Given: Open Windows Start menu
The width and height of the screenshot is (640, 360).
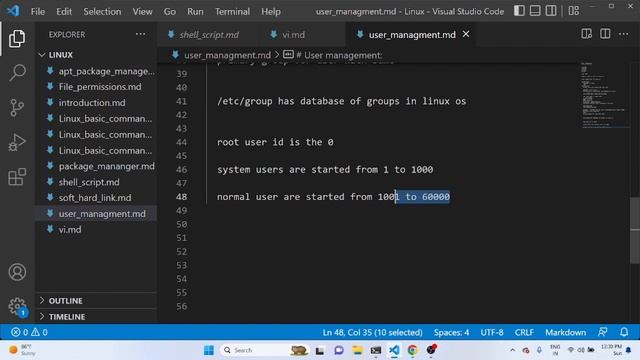Looking at the screenshot, I should [209, 350].
